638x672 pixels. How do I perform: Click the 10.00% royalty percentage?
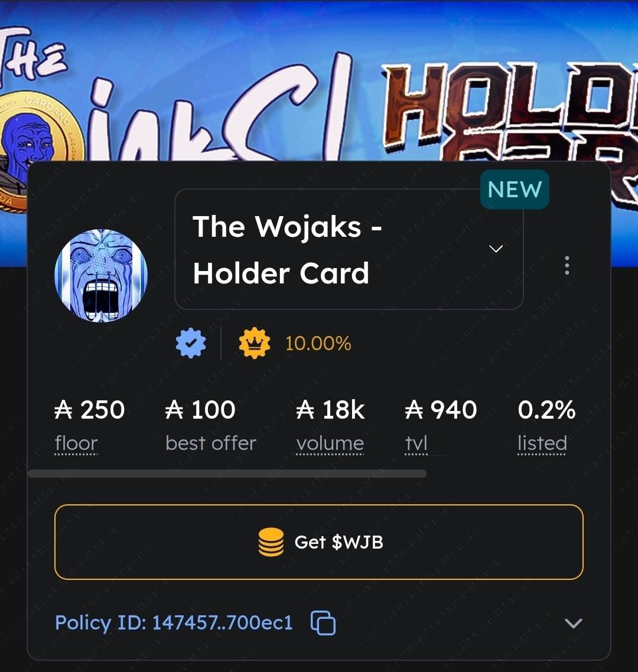pos(318,343)
